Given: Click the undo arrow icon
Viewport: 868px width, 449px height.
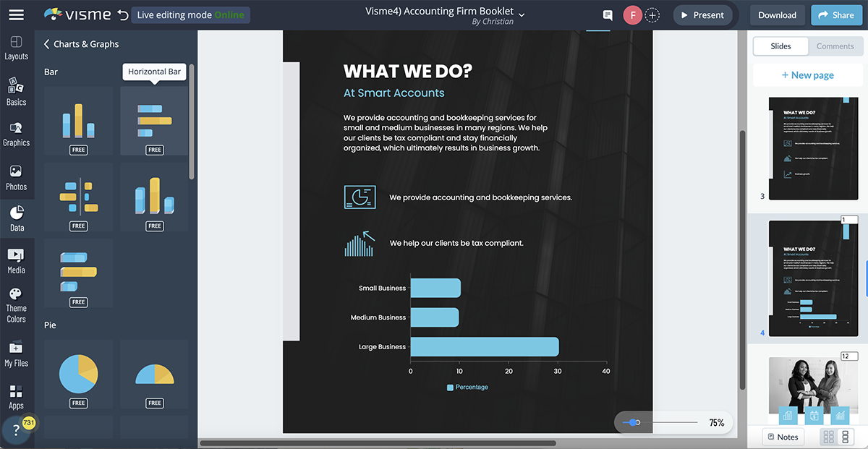Looking at the screenshot, I should 123,15.
